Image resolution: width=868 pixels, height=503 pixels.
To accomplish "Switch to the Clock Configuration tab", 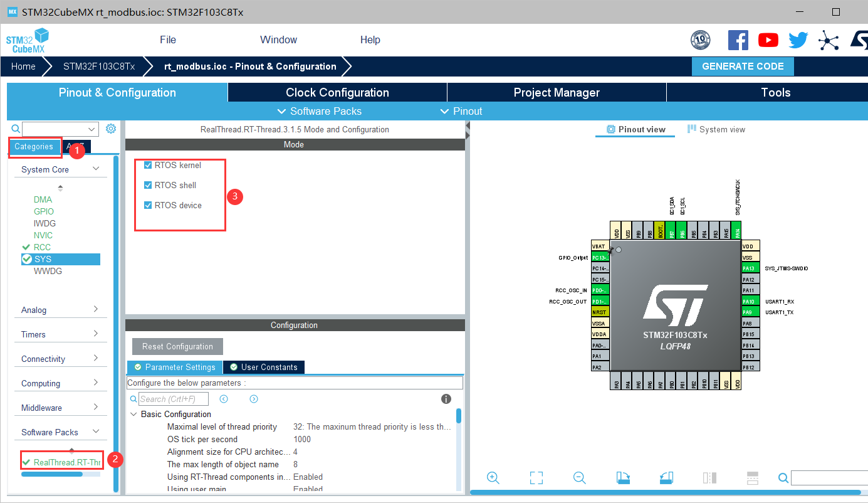I will (x=337, y=92).
